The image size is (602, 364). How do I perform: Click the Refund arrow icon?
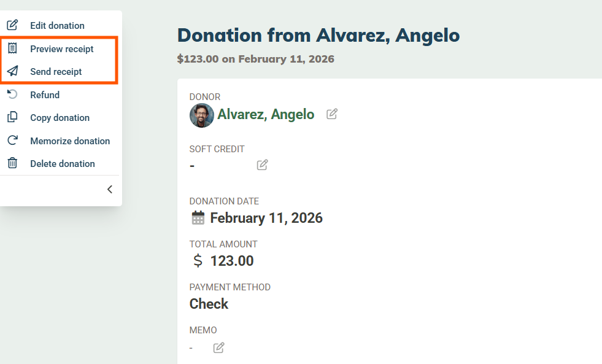[x=12, y=95]
